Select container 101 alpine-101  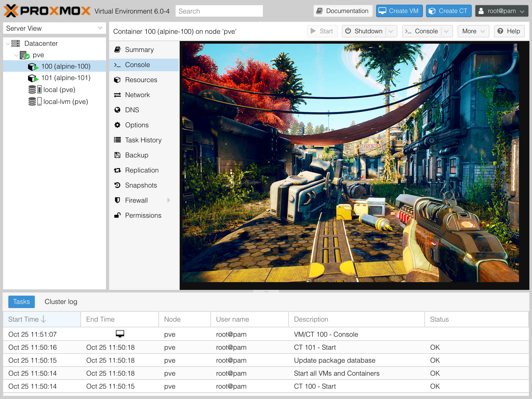[64, 78]
